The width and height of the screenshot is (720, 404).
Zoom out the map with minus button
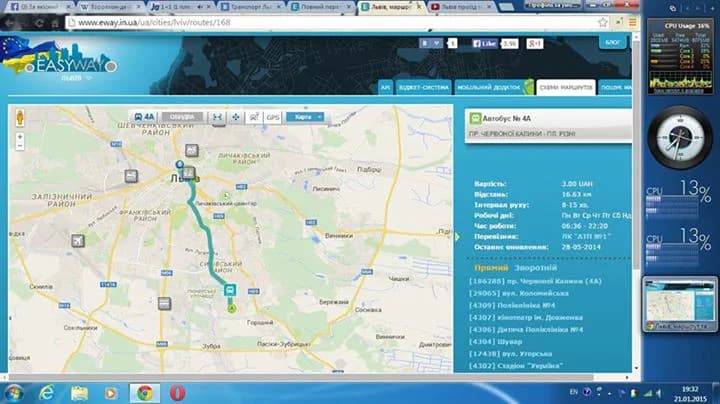pos(20,146)
